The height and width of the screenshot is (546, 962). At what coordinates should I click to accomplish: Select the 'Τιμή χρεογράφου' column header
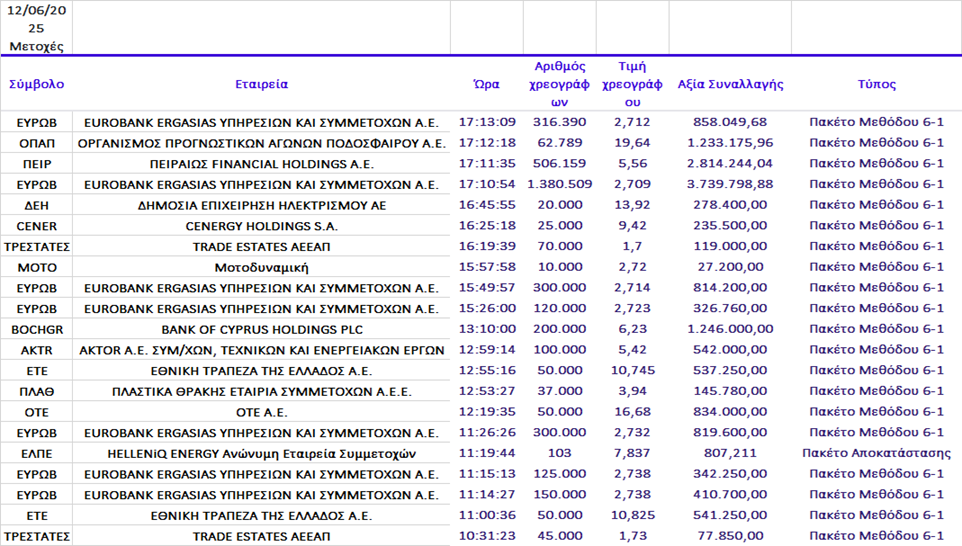click(x=632, y=84)
